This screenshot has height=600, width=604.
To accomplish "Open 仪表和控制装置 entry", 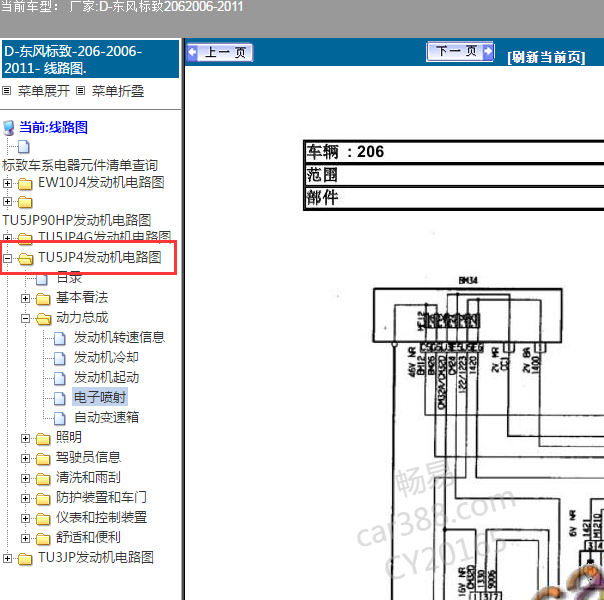I will pyautogui.click(x=101, y=517).
